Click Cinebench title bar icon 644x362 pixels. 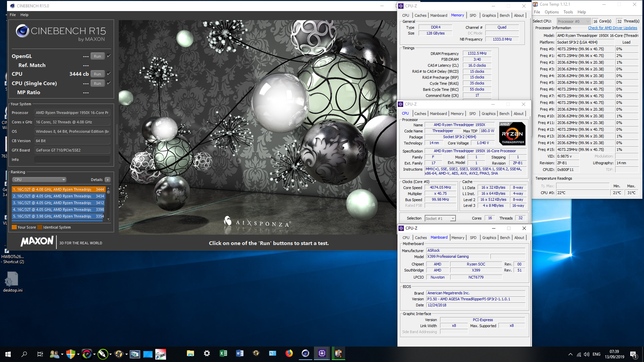tap(12, 6)
